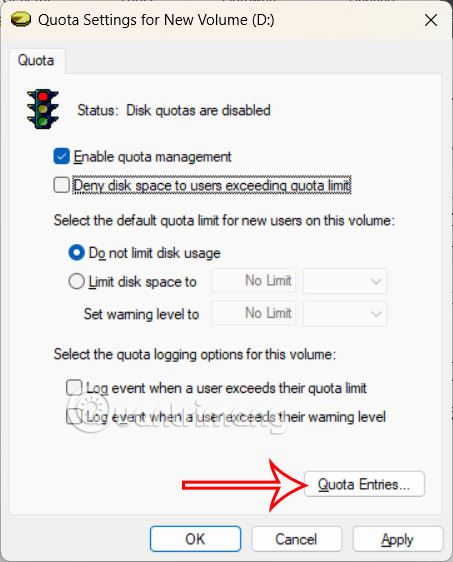
Task: Select Limit disk space to radio button
Action: coord(76,281)
